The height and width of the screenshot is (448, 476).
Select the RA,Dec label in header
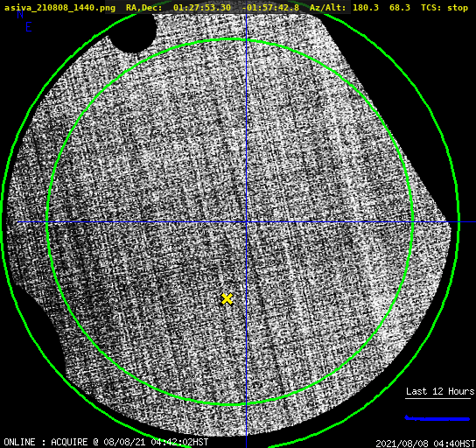click(x=143, y=8)
